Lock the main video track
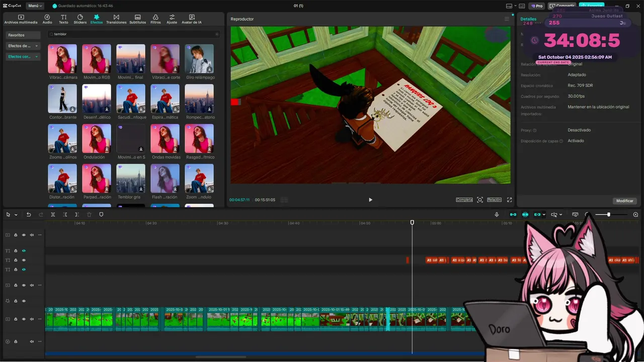This screenshot has width=644, height=362. click(16, 319)
